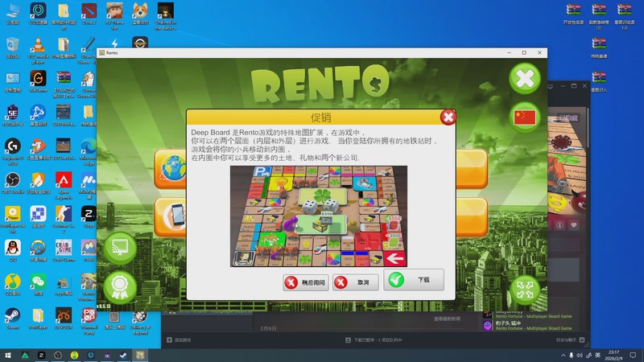Click the large green X button in Rento
644x362 pixels.
(x=525, y=78)
